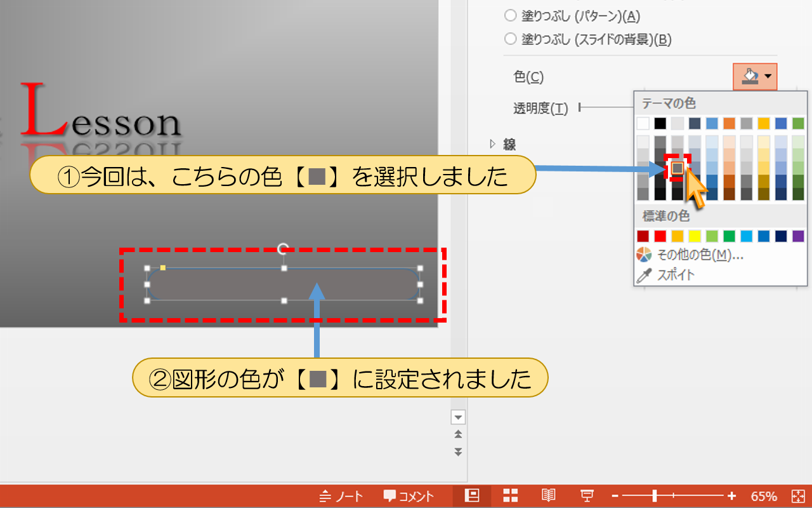Pick the orange theme swatch in top row
The width and height of the screenshot is (812, 508).
[729, 123]
